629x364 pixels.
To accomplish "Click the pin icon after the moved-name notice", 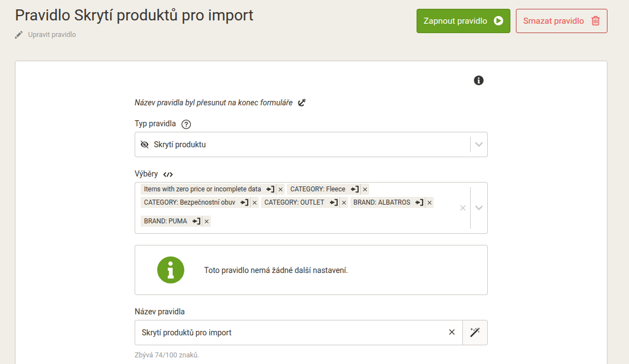I will coord(302,103).
